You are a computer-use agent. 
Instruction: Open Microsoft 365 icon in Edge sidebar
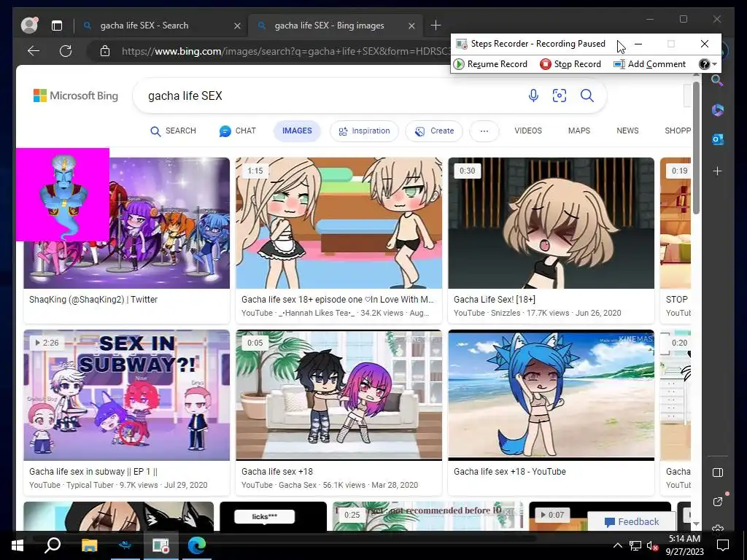pos(718,110)
